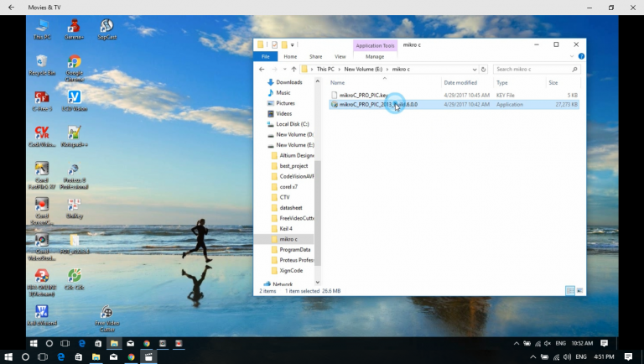Image resolution: width=644 pixels, height=364 pixels.
Task: Refresh the current folder view
Action: (486, 69)
